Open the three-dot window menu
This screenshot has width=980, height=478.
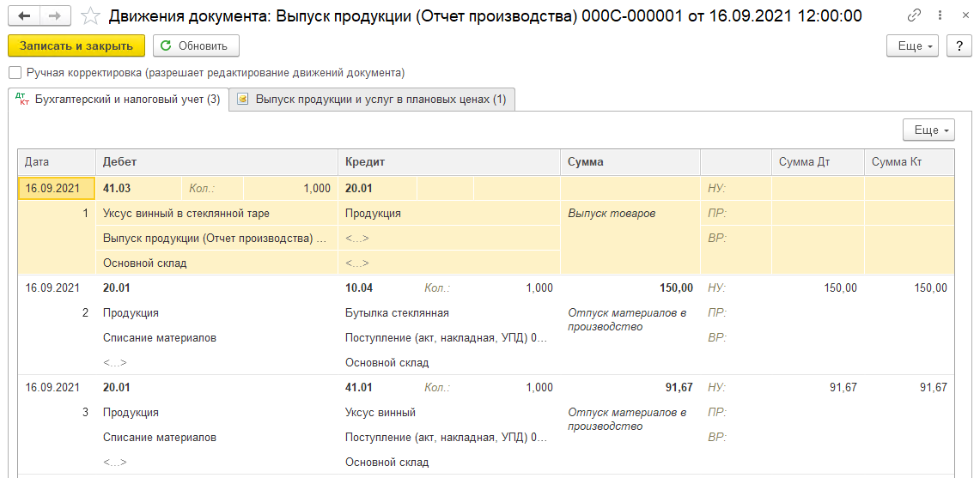click(940, 15)
